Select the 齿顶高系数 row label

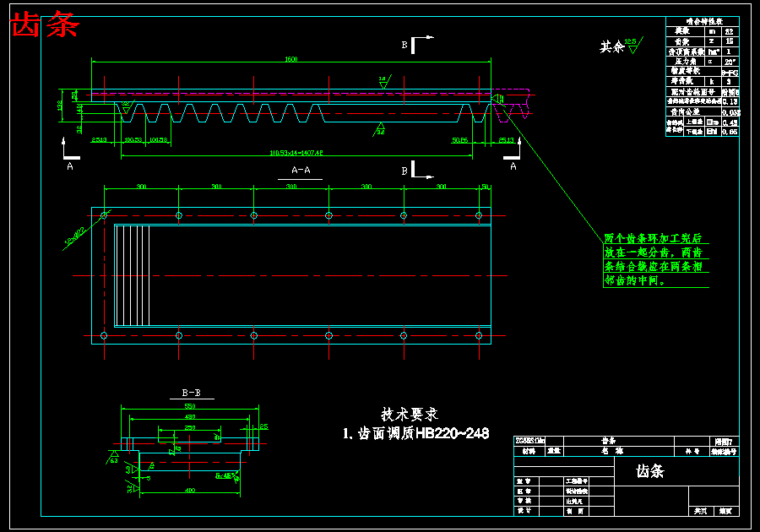(686, 52)
